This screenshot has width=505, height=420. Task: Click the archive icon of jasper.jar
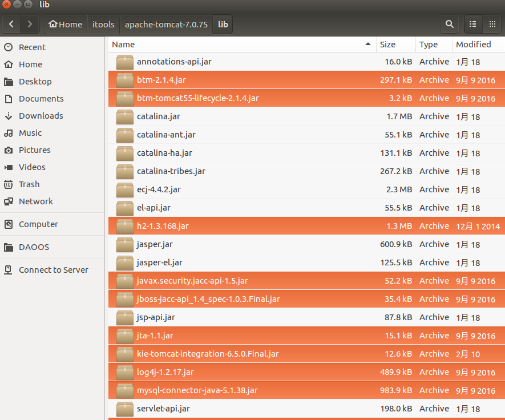[125, 244]
